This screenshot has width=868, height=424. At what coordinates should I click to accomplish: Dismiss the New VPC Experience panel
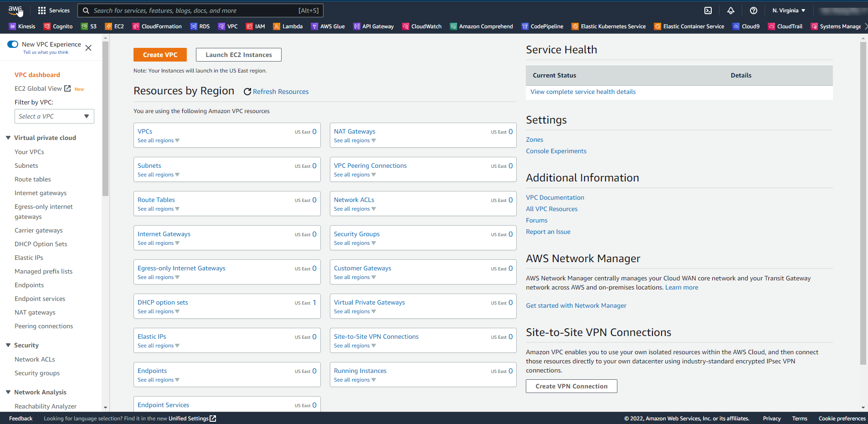pos(88,47)
